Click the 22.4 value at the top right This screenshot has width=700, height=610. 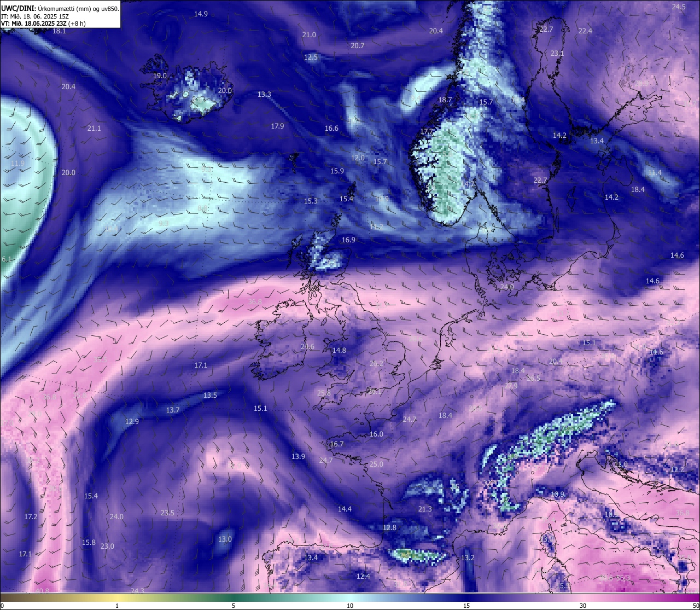pyautogui.click(x=585, y=31)
